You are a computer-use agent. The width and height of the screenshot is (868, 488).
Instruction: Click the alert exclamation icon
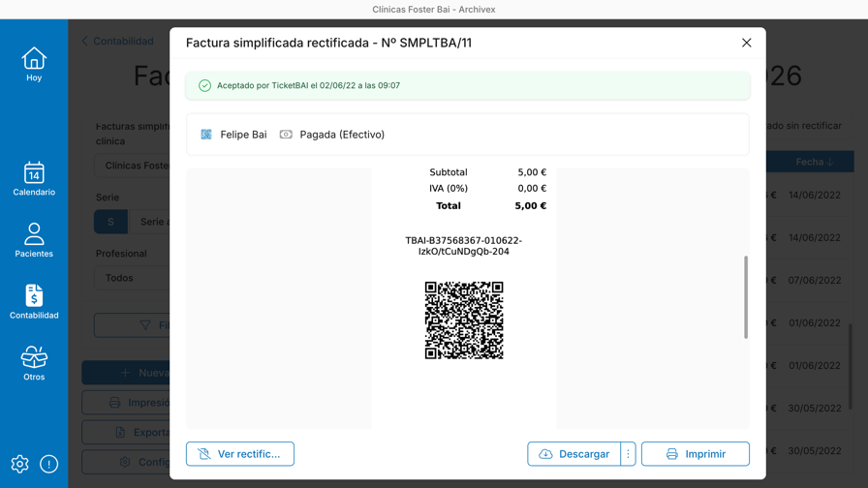coord(48,464)
